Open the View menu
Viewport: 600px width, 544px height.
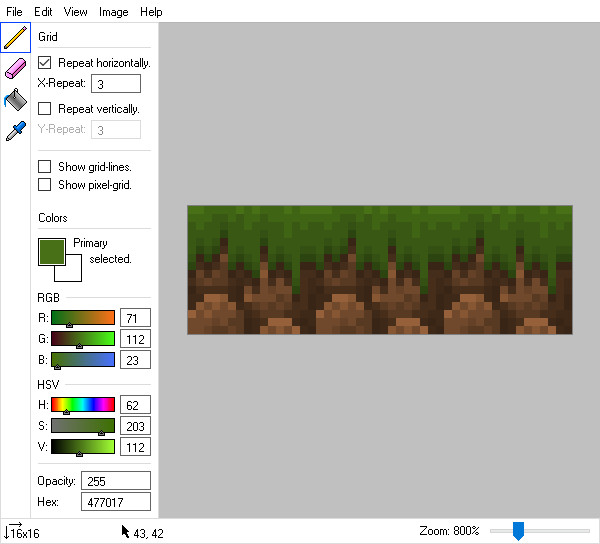click(x=75, y=12)
